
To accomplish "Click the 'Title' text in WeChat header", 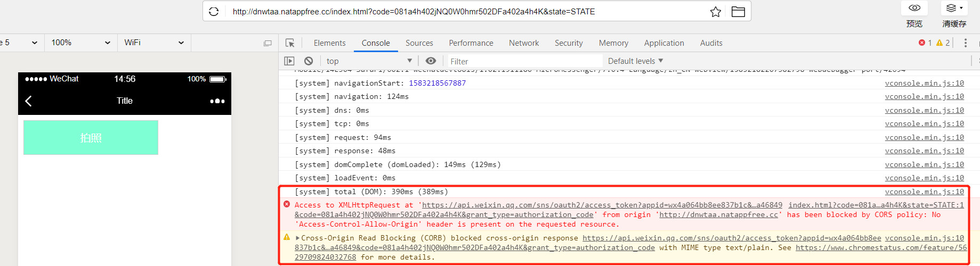I will [x=125, y=101].
